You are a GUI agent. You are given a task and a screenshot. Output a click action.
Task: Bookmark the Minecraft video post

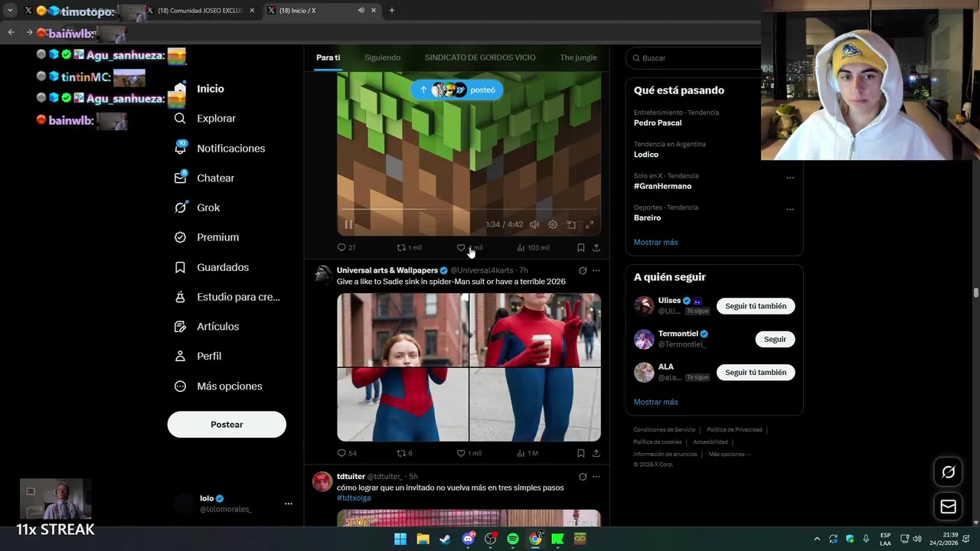pos(580,247)
